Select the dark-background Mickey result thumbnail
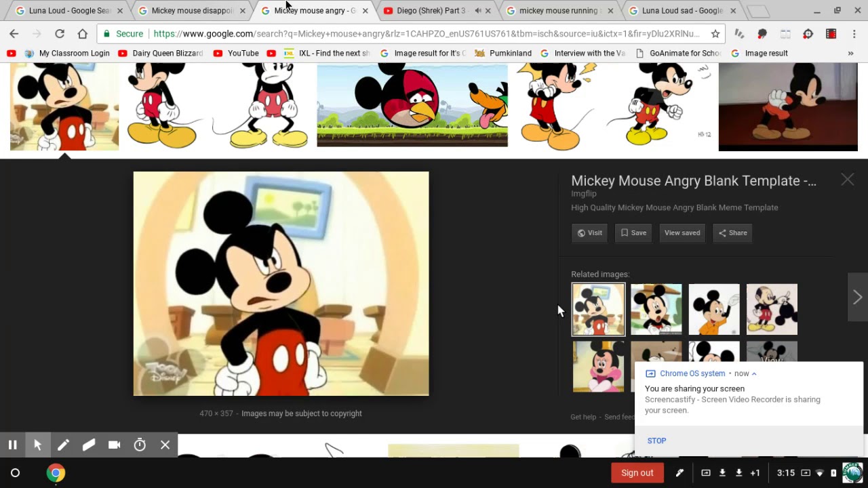 pos(788,106)
